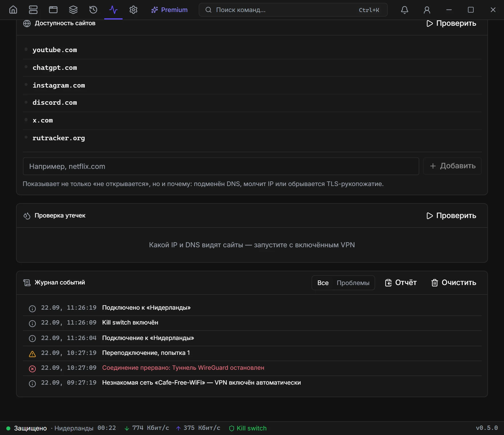
Task: Click the netflix.com example input field
Action: [221, 166]
